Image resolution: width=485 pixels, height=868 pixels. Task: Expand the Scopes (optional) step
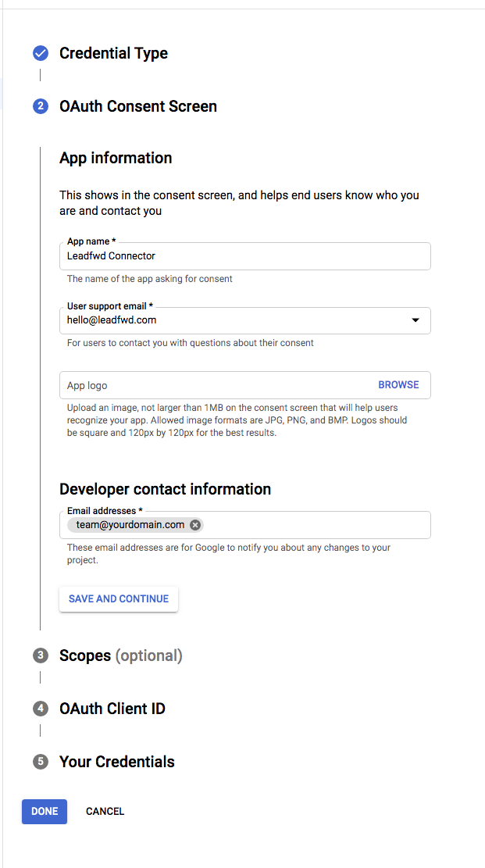(121, 656)
